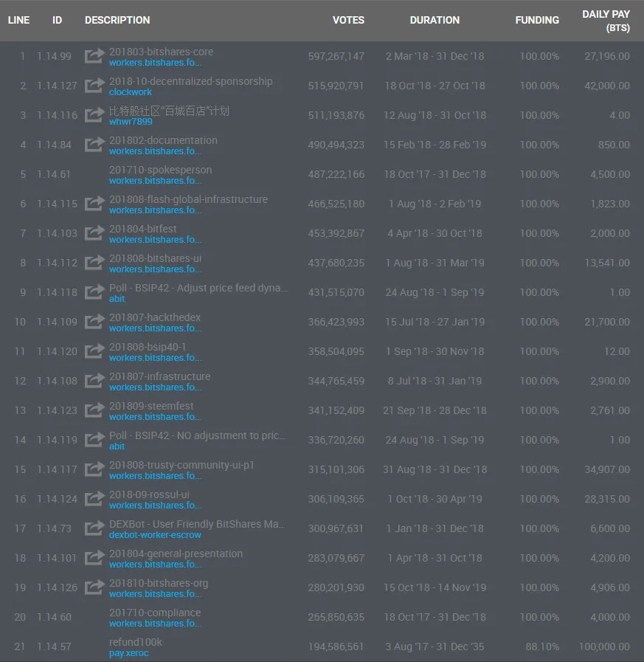The height and width of the screenshot is (662, 644).
Task: Click vote count 515,920,791
Action: pyautogui.click(x=336, y=86)
